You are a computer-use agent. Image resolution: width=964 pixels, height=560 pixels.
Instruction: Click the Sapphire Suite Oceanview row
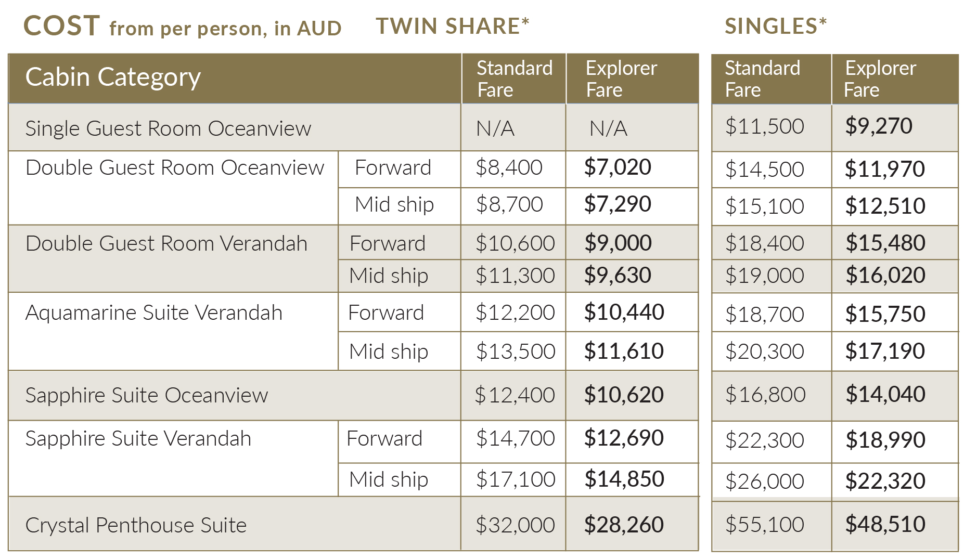coord(353,395)
